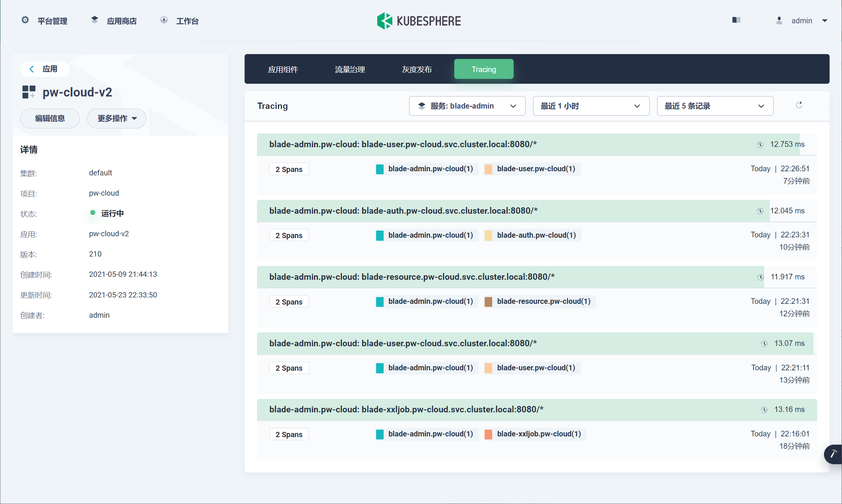The width and height of the screenshot is (842, 504).
Task: Open the workbench dashboard icon
Action: pyautogui.click(x=164, y=20)
